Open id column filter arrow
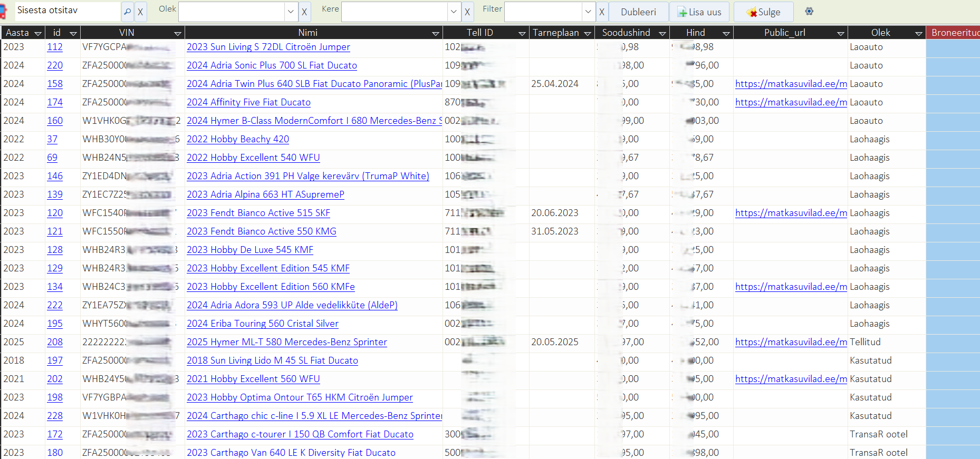This screenshot has width=980, height=459. [73, 33]
